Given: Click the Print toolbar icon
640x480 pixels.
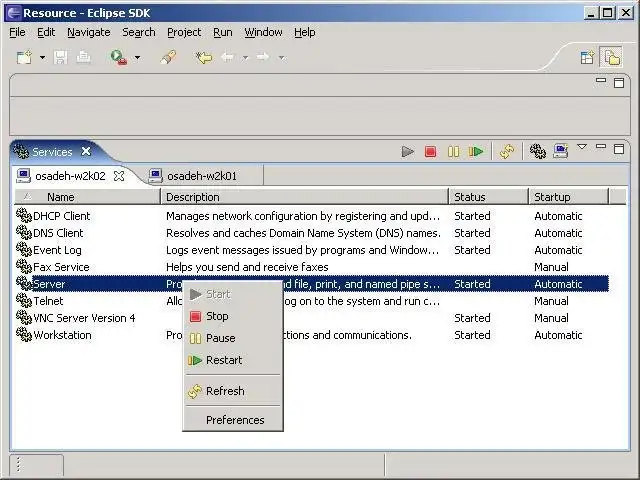Looking at the screenshot, I should tap(83, 57).
